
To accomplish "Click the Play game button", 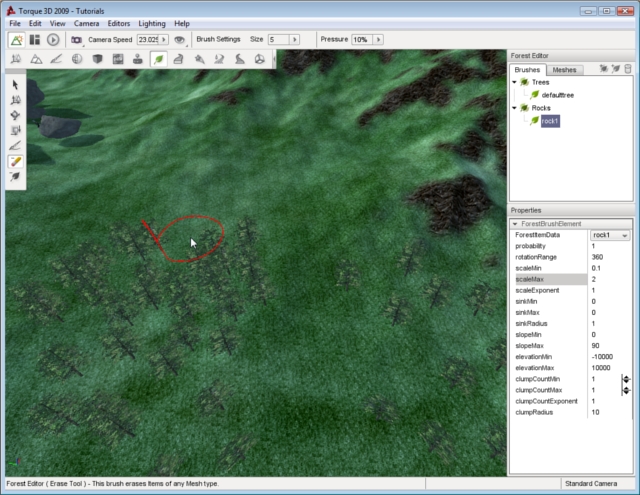I will [x=53, y=39].
